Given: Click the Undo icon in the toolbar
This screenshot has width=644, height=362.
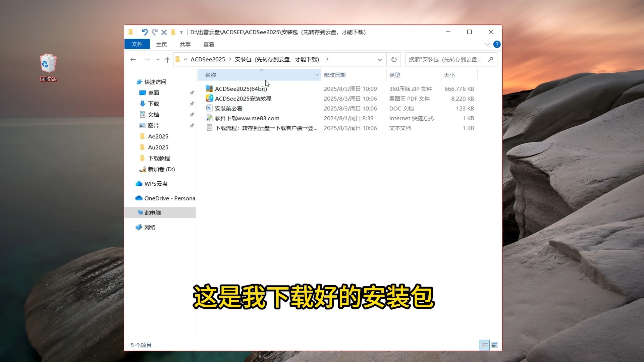Looking at the screenshot, I should tap(145, 32).
